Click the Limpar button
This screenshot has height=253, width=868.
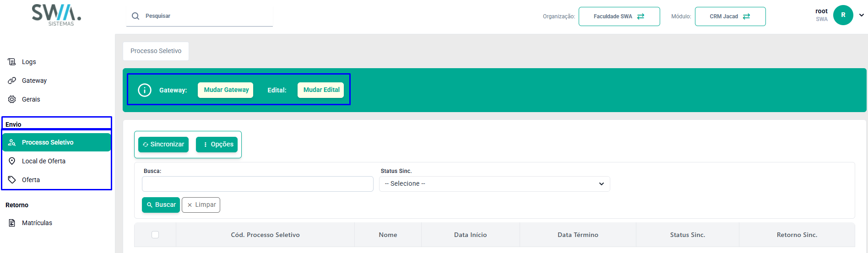(x=201, y=205)
